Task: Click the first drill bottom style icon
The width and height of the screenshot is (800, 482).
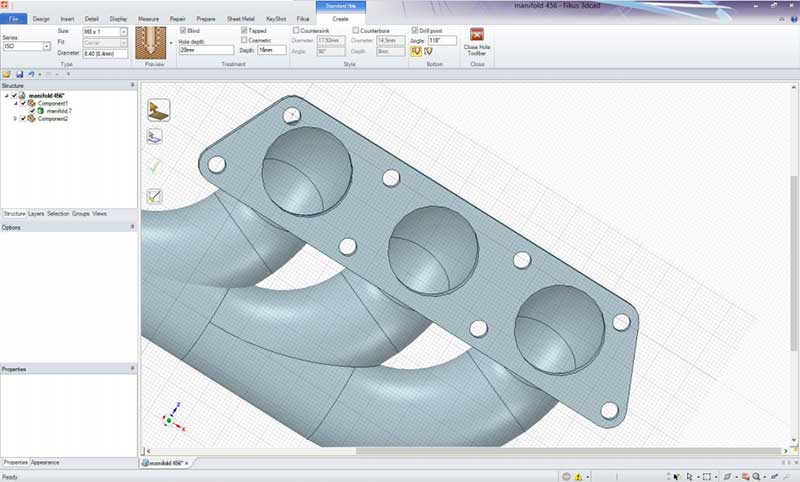Action: pyautogui.click(x=416, y=51)
